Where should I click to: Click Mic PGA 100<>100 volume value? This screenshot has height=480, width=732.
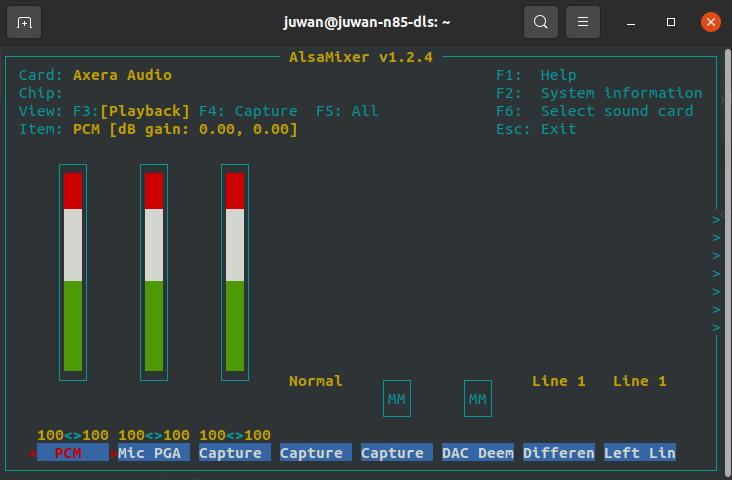pyautogui.click(x=154, y=435)
